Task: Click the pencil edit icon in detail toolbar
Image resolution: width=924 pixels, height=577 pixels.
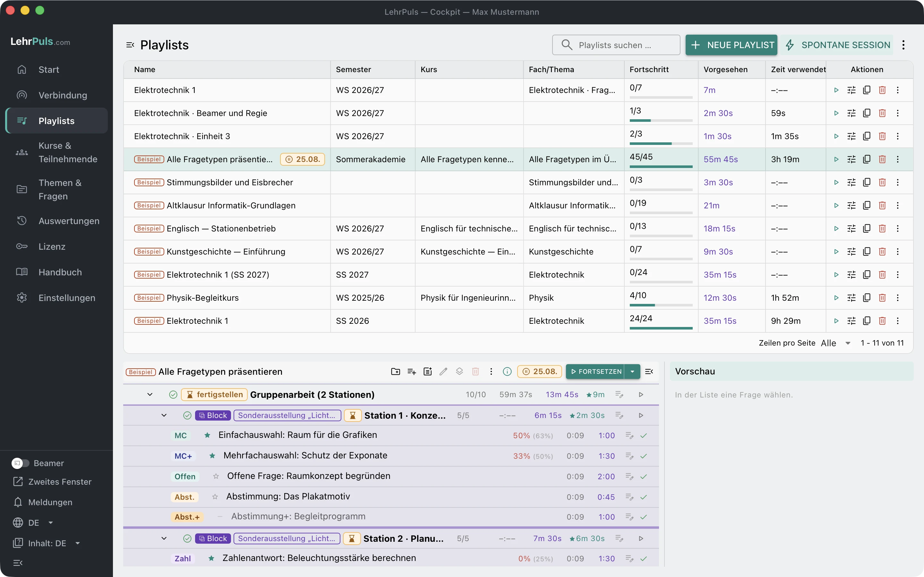Action: pyautogui.click(x=443, y=371)
